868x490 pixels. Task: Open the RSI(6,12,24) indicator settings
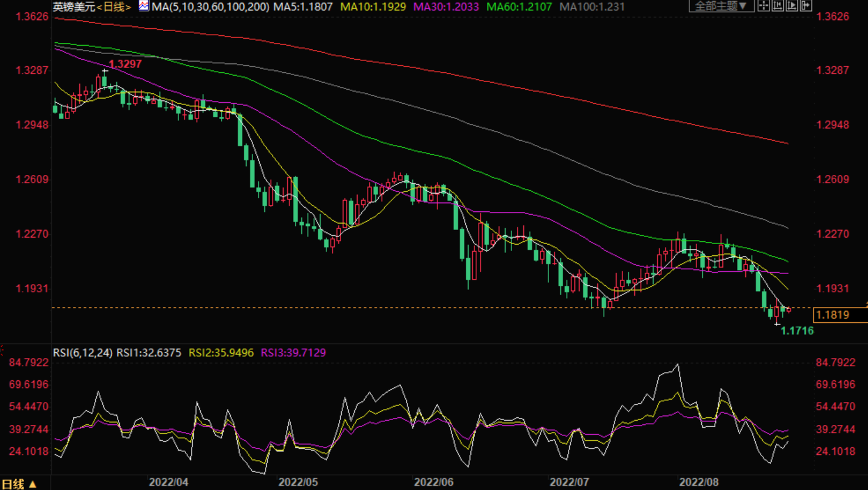pyautogui.click(x=83, y=353)
